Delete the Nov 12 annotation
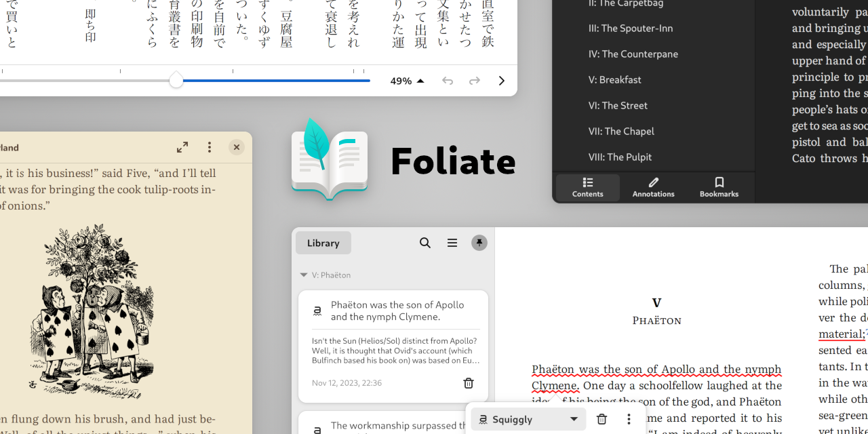The height and width of the screenshot is (434, 868). [x=469, y=383]
